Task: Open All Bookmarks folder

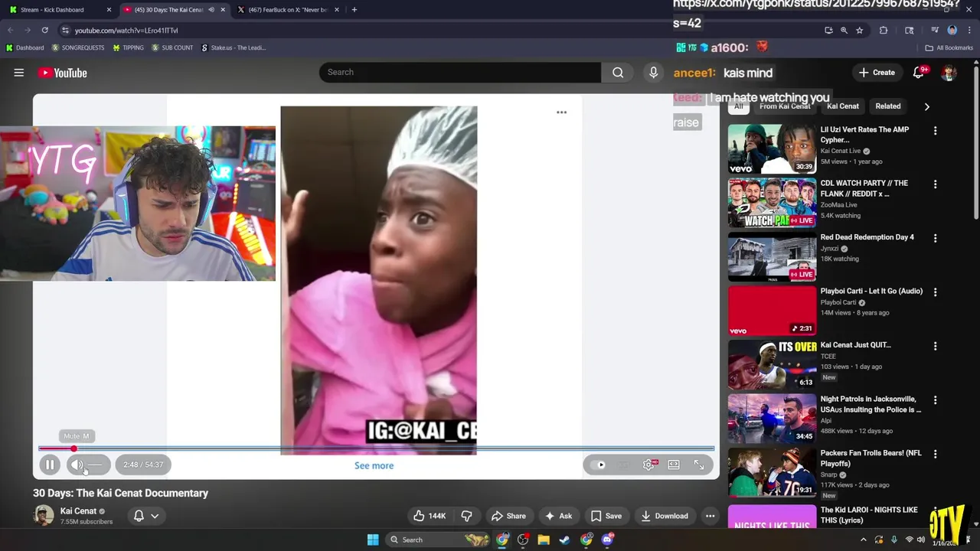Action: pos(949,47)
